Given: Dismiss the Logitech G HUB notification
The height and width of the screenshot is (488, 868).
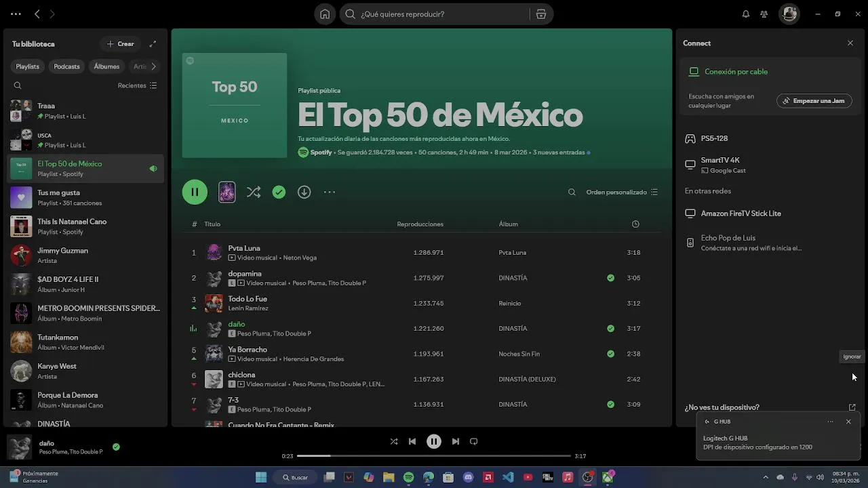Looking at the screenshot, I should coord(848,422).
